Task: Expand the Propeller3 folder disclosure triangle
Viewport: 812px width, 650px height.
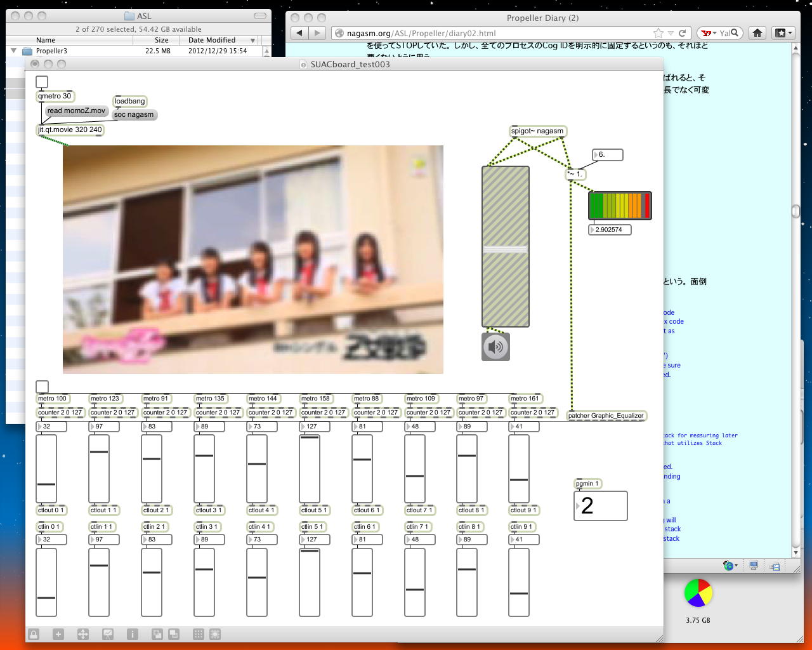Action: coord(14,51)
